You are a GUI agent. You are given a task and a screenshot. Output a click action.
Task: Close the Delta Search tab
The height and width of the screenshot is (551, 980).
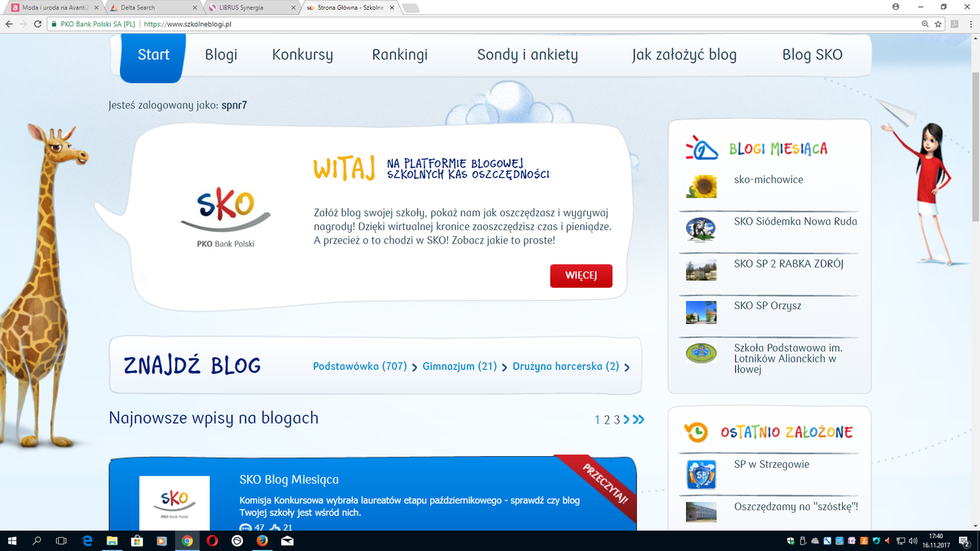tap(195, 8)
